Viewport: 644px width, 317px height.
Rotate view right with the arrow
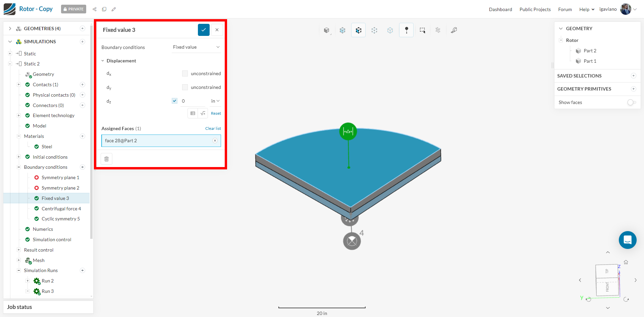click(x=635, y=280)
